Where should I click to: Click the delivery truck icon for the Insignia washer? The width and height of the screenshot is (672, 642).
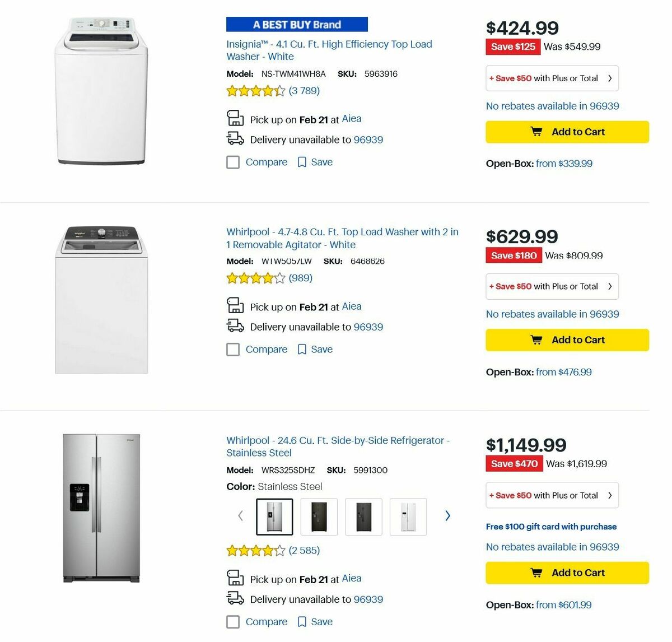click(x=235, y=138)
